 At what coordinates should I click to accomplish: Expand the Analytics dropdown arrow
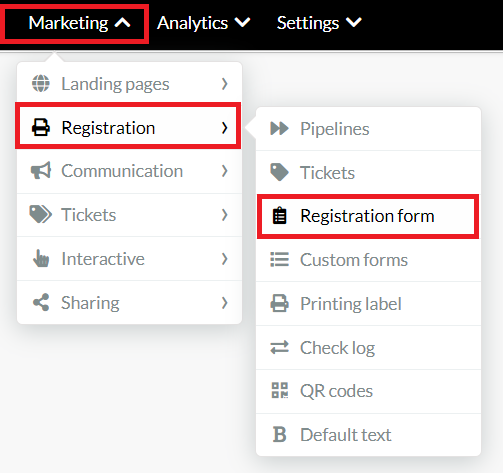click(x=242, y=23)
